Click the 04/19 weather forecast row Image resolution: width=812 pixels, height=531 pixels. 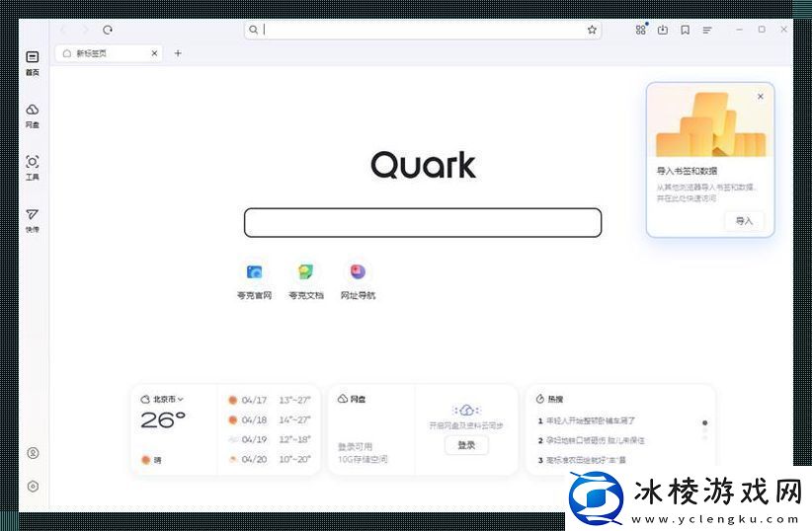270,439
